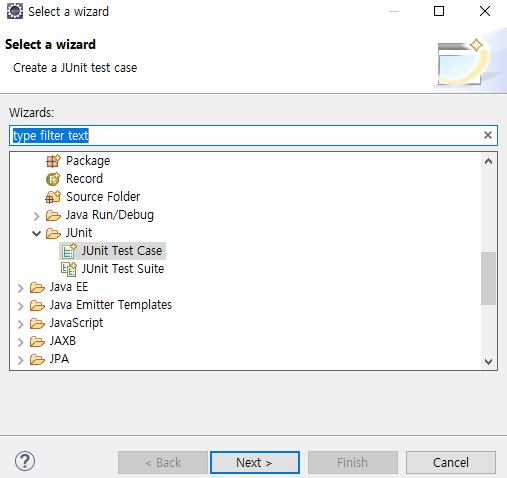Click the scroll up arrow in list
Screen dimensions: 507x478
(488, 162)
